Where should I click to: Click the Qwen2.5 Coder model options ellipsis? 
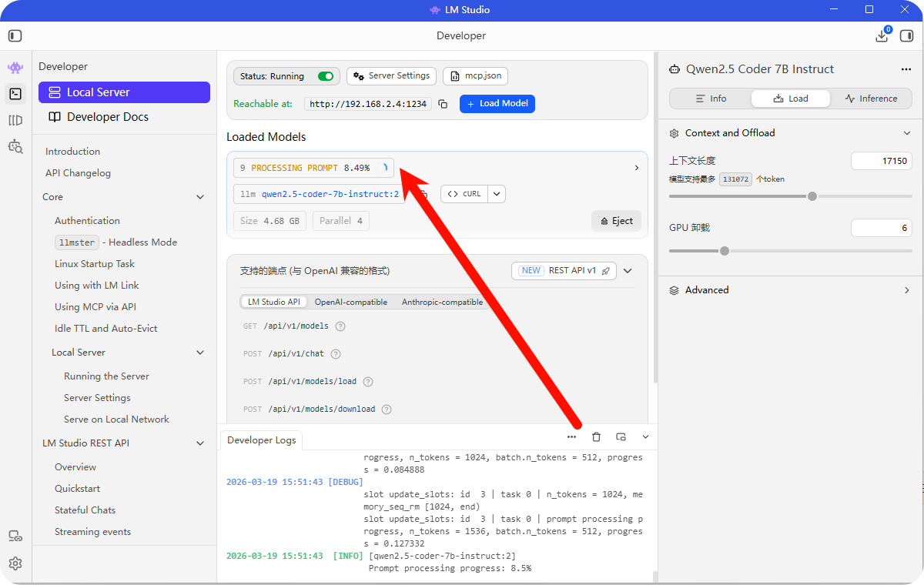point(906,69)
